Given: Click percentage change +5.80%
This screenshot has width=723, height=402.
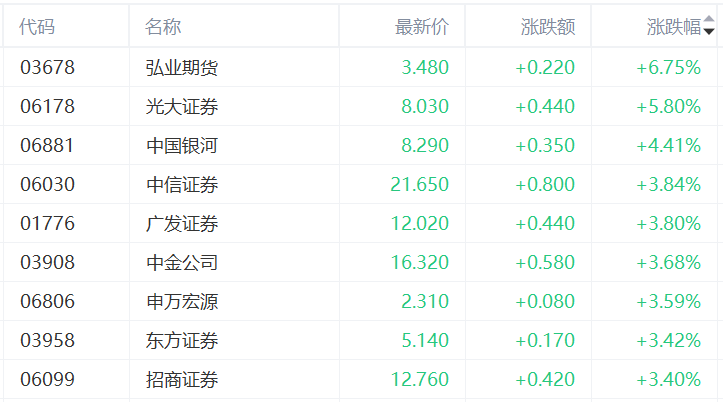Looking at the screenshot, I should 669,106.
